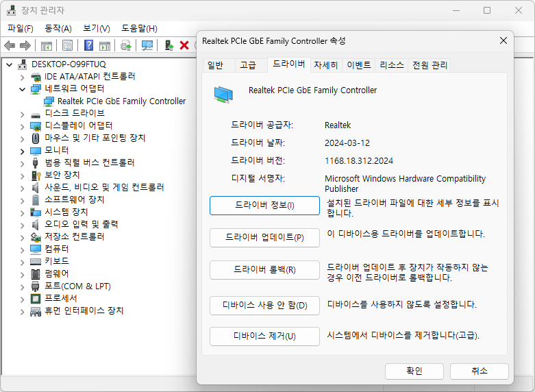
Task: Switch to the 리소스 tab
Action: pyautogui.click(x=392, y=65)
